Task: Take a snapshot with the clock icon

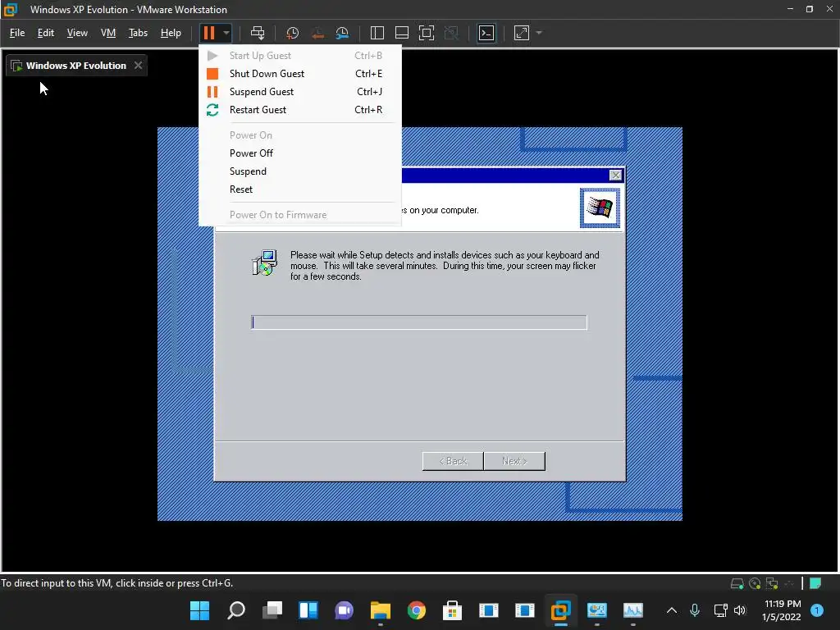Action: (x=293, y=33)
